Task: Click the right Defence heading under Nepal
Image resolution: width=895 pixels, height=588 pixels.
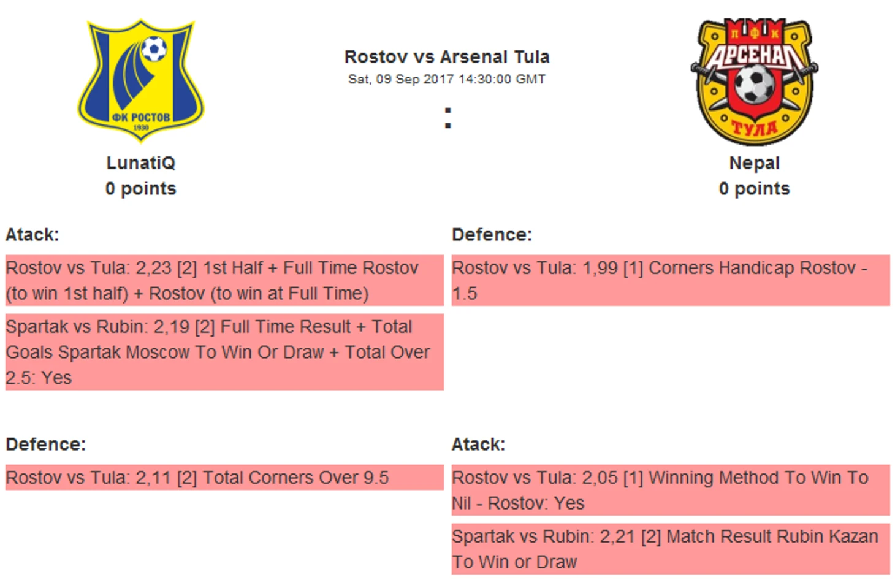Action: pyautogui.click(x=492, y=235)
